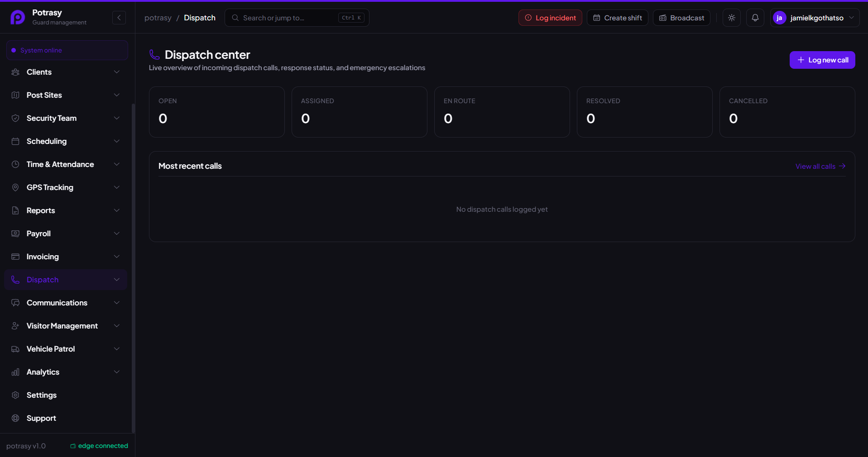The width and height of the screenshot is (868, 457).
Task: Expand the Scheduling chevron
Action: coord(117,141)
